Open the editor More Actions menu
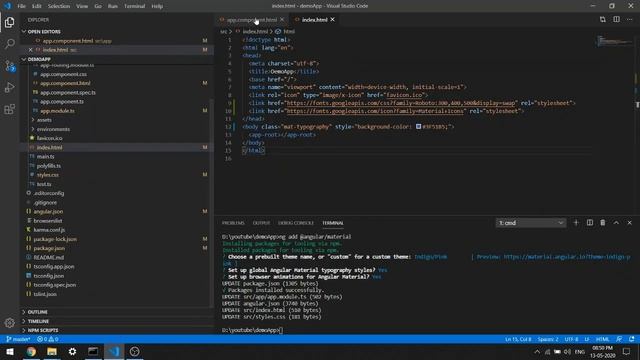Viewport: 640px width, 360px height. pos(629,20)
